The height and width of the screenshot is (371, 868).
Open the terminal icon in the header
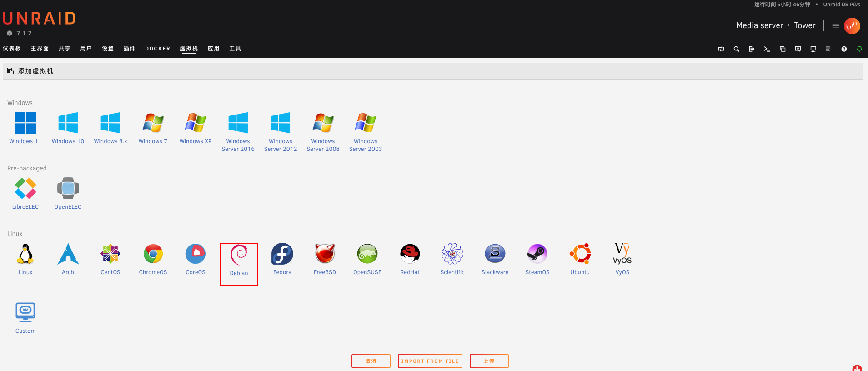pos(767,49)
